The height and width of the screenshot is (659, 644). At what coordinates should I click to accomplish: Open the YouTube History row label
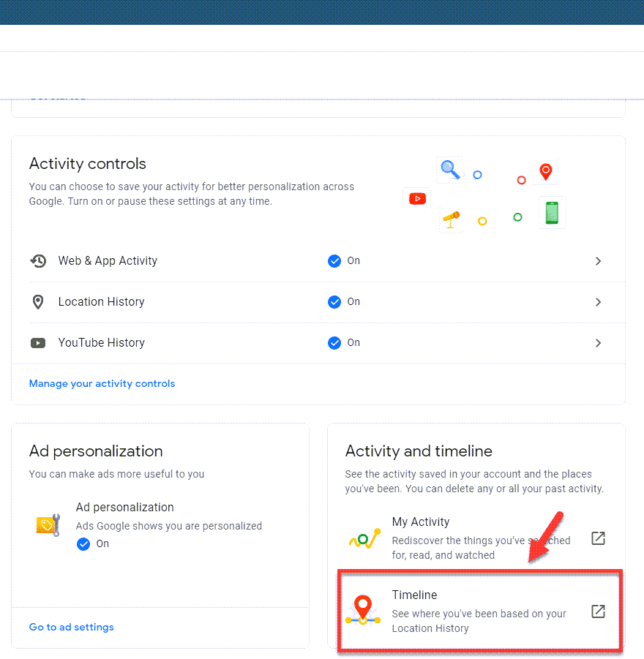click(102, 343)
